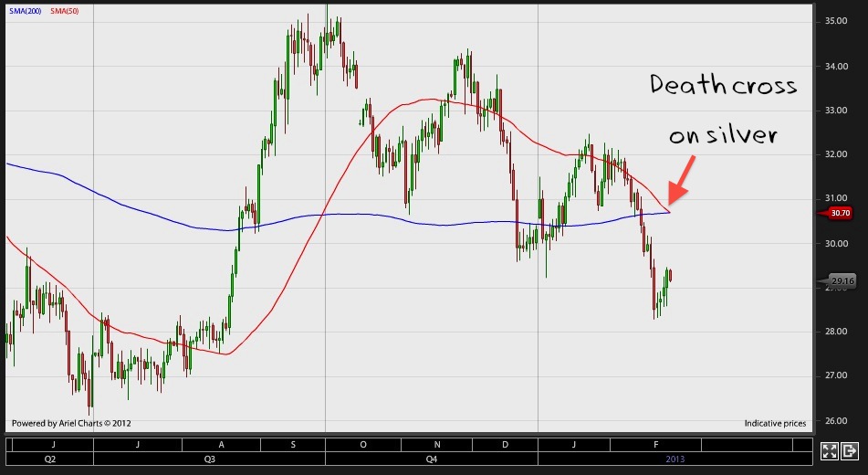
Task: Select the SMA(50) indicator label
Action: (64, 11)
